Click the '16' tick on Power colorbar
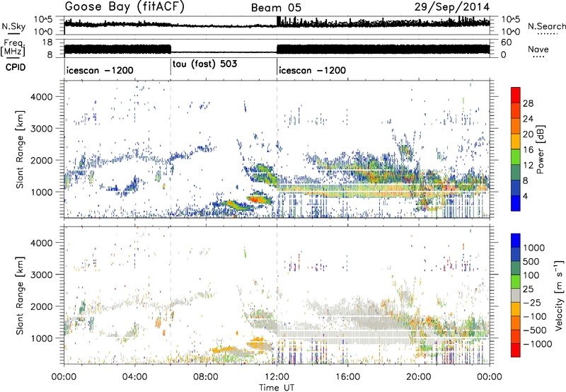 tap(528, 150)
